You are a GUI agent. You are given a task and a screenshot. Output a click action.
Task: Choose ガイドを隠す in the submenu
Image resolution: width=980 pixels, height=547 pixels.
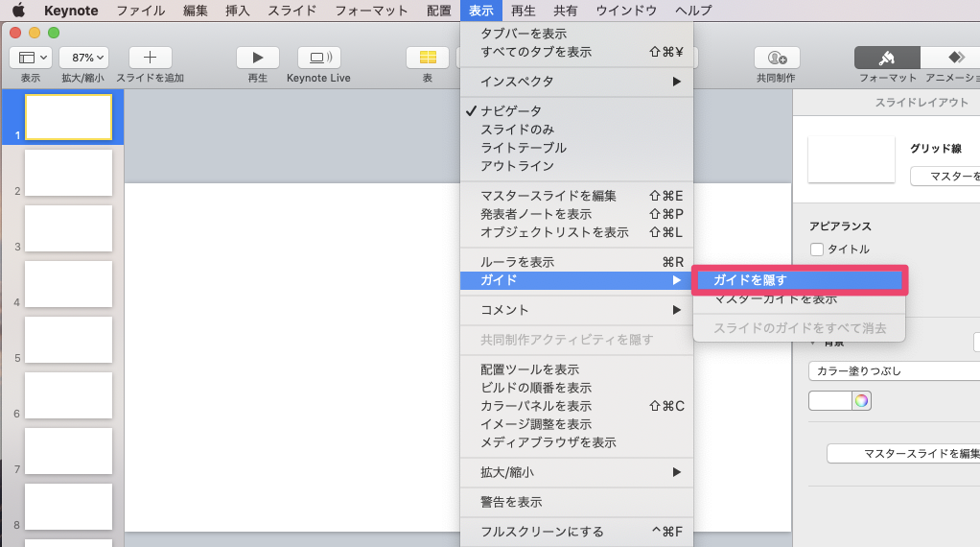point(750,280)
